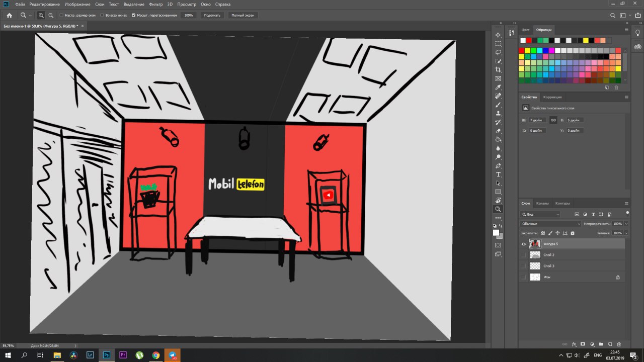Create a new layer group

pyautogui.click(x=601, y=344)
